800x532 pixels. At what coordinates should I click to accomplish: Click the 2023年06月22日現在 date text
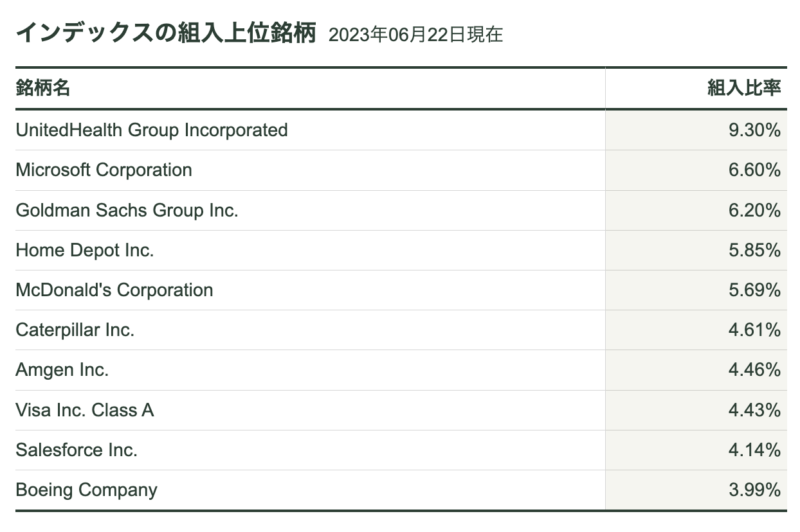click(415, 35)
